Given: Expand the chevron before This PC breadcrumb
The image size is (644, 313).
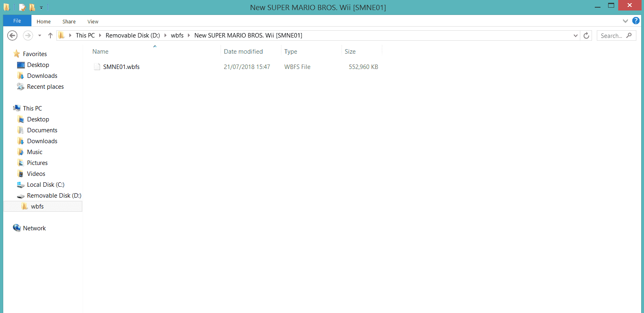Looking at the screenshot, I should [x=70, y=35].
